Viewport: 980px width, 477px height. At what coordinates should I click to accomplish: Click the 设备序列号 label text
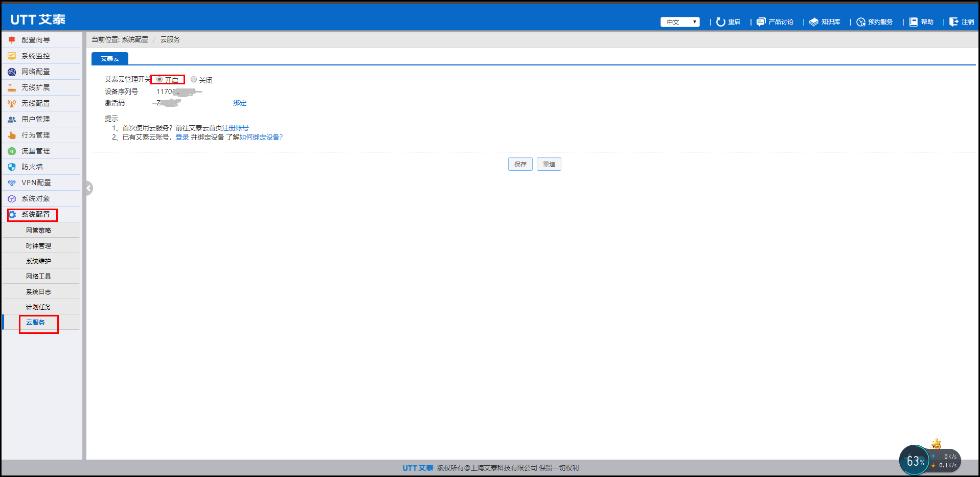click(x=122, y=92)
